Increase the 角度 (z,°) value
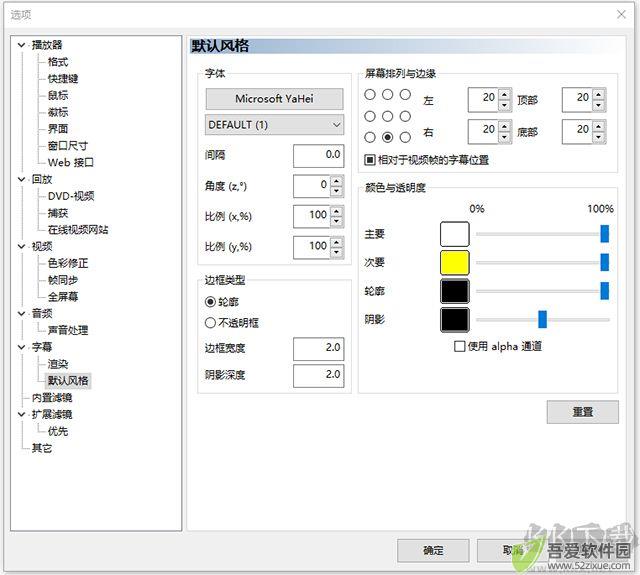The width and height of the screenshot is (640, 575). (x=336, y=181)
